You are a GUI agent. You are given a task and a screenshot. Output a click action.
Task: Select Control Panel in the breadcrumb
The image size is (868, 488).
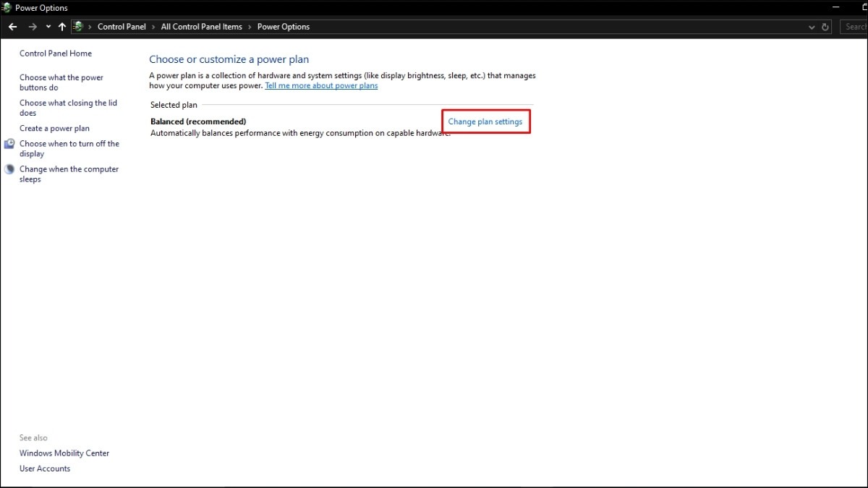tap(122, 27)
